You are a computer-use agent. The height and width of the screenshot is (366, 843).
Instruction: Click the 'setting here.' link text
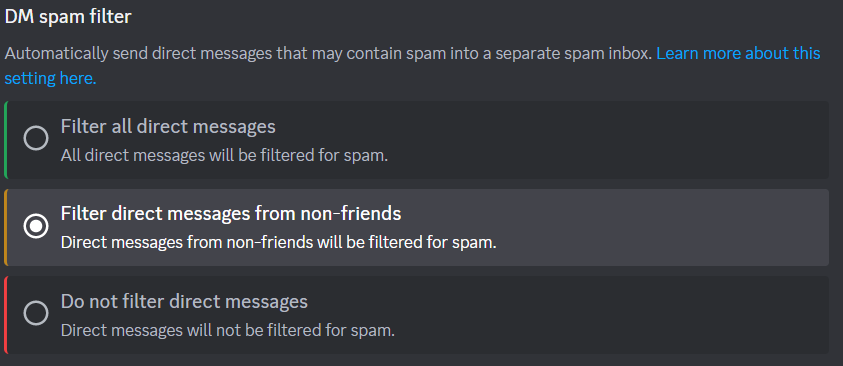point(51,78)
